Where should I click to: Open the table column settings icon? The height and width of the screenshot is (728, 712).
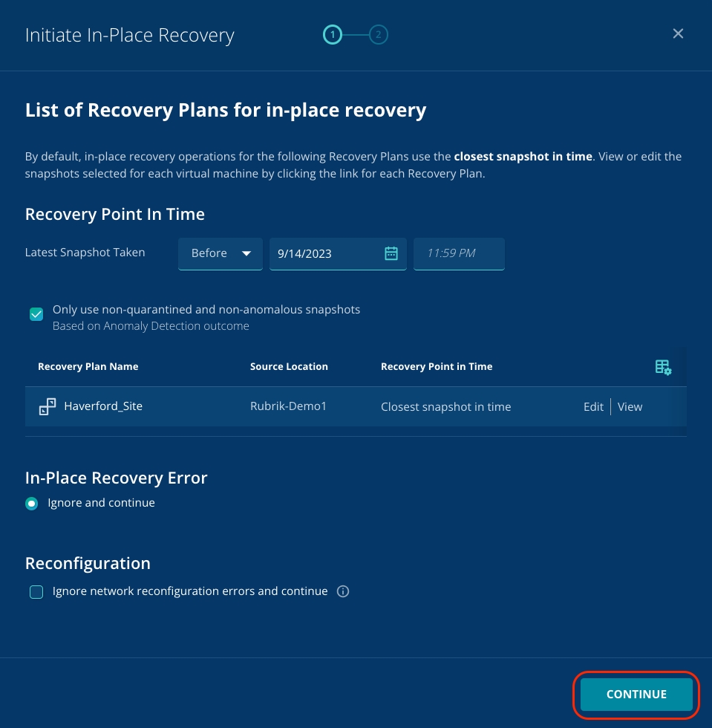click(x=663, y=367)
